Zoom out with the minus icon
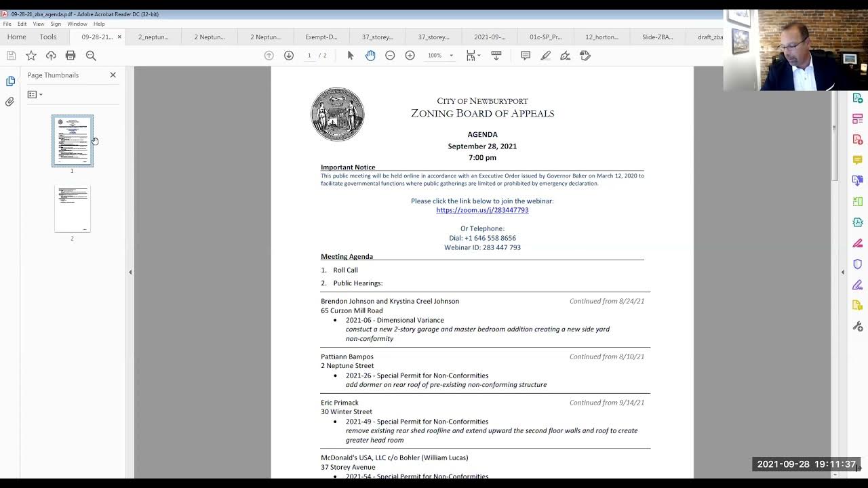This screenshot has height=488, width=868. 390,56
